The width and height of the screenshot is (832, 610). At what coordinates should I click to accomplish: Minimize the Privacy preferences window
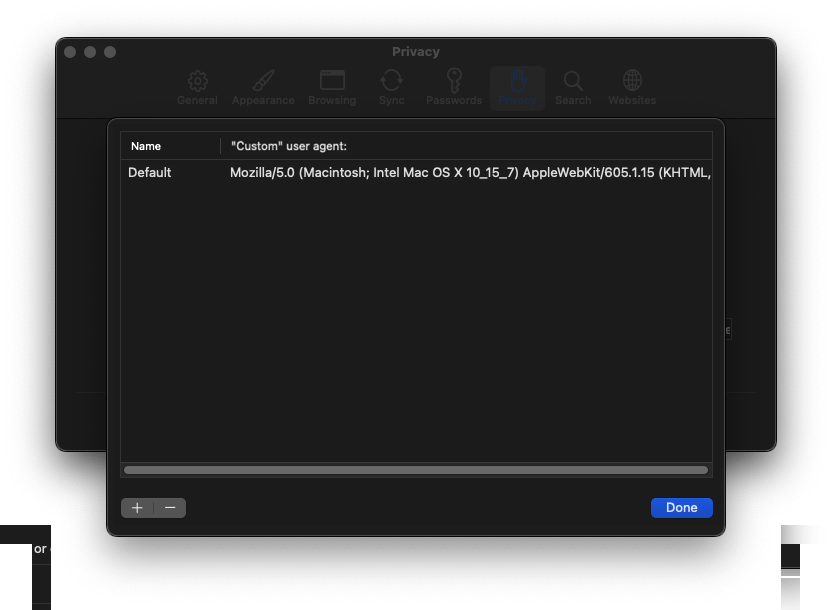(x=91, y=52)
